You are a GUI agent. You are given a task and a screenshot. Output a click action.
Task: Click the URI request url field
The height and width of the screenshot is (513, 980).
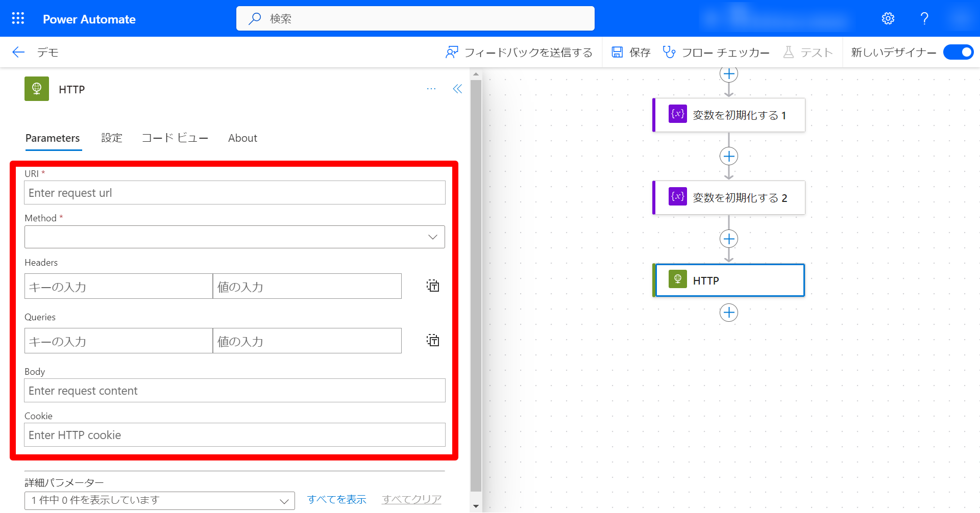(x=234, y=193)
